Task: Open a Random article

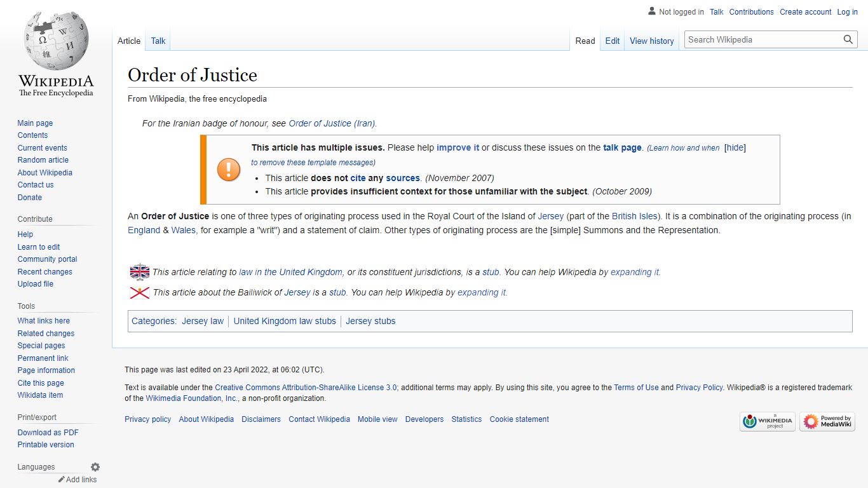Action: tap(43, 160)
